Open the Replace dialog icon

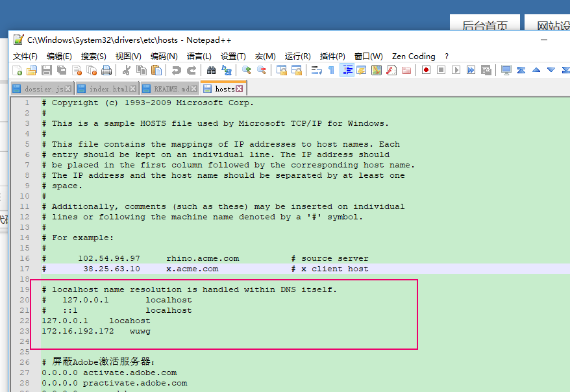click(226, 70)
